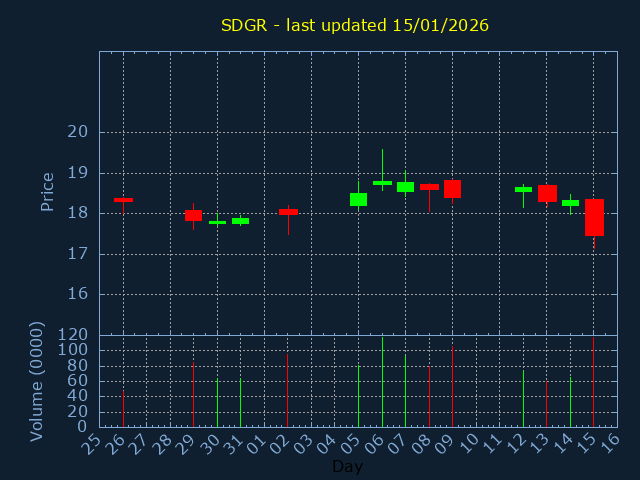Select the flat red candlestick on day 26
Viewport: 640px width, 480px height.
point(123,200)
